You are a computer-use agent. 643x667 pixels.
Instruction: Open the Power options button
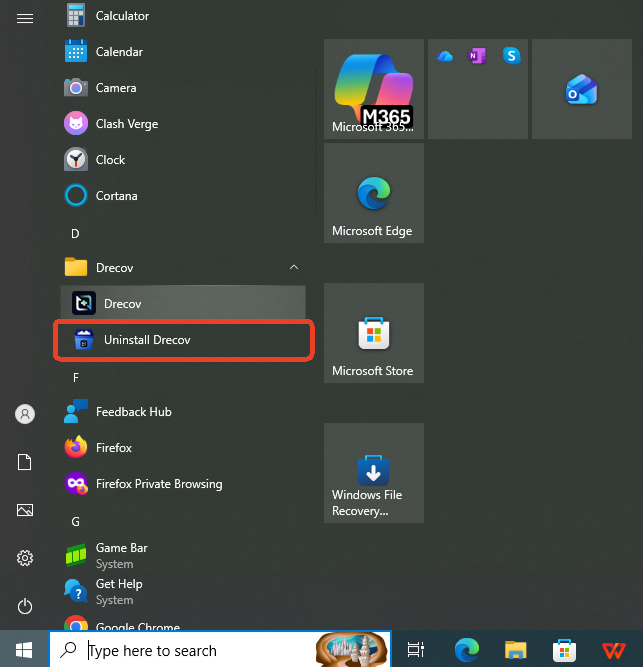(25, 606)
